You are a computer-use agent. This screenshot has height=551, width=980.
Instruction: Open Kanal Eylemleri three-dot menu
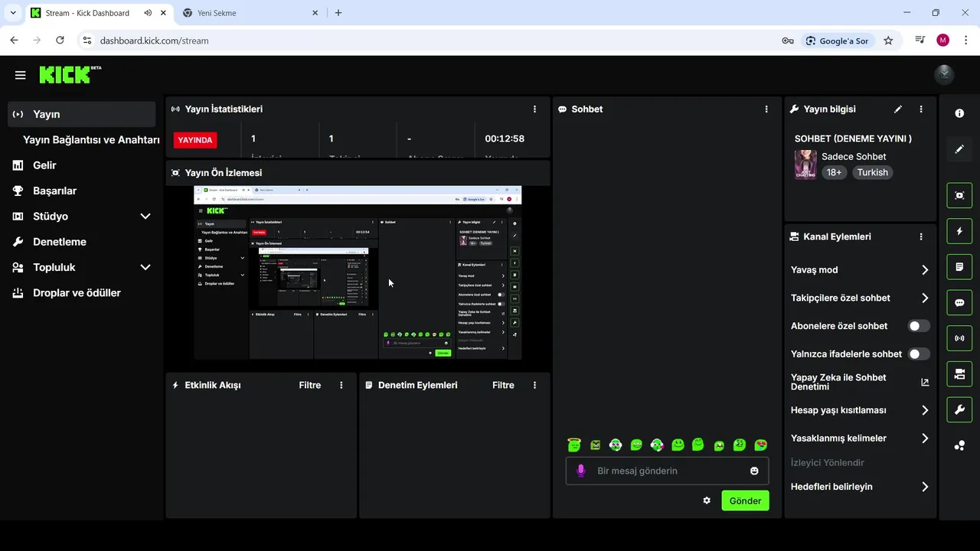[x=921, y=237]
